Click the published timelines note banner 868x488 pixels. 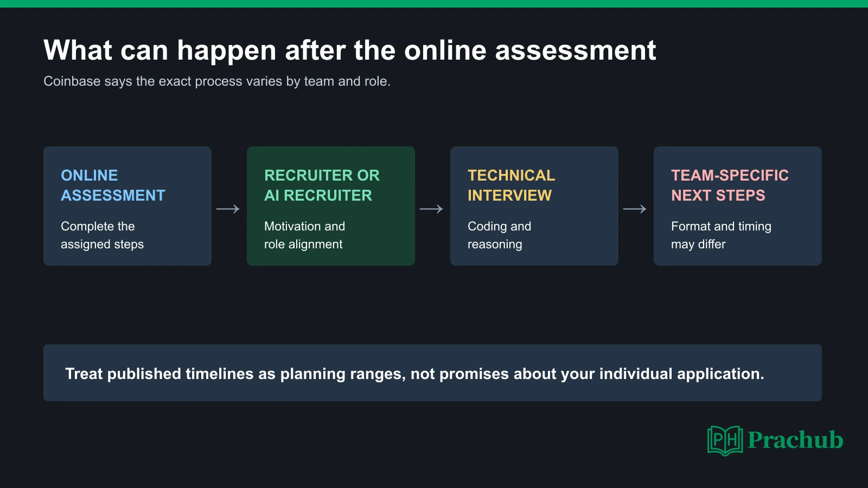pos(432,373)
